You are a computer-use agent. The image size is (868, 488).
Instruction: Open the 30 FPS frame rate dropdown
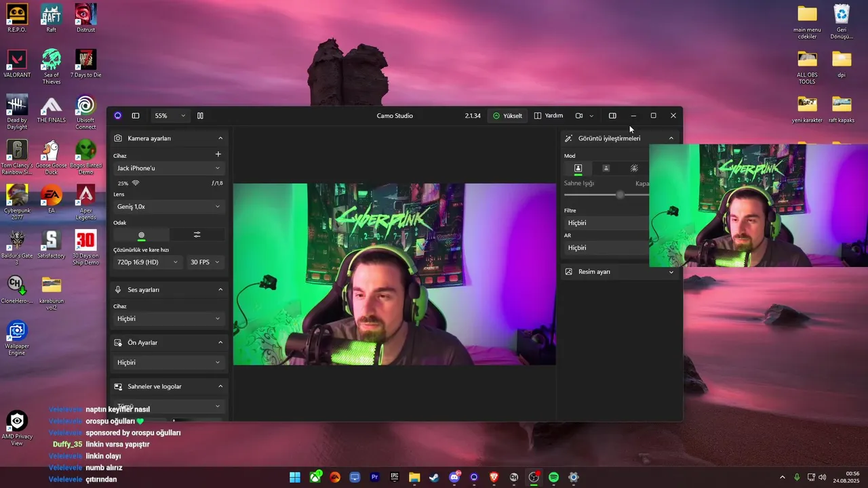click(205, 262)
